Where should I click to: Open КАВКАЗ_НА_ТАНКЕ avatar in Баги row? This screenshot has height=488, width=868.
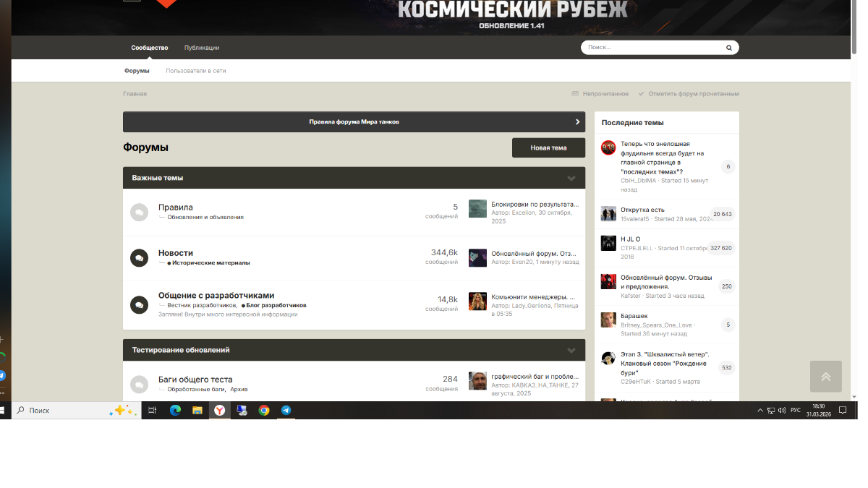click(x=477, y=381)
